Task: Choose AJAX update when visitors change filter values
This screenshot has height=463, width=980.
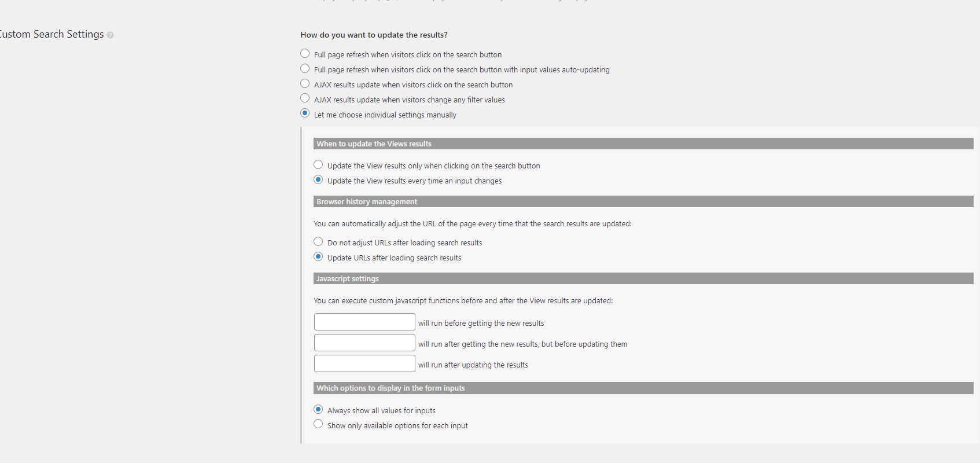Action: pyautogui.click(x=305, y=98)
